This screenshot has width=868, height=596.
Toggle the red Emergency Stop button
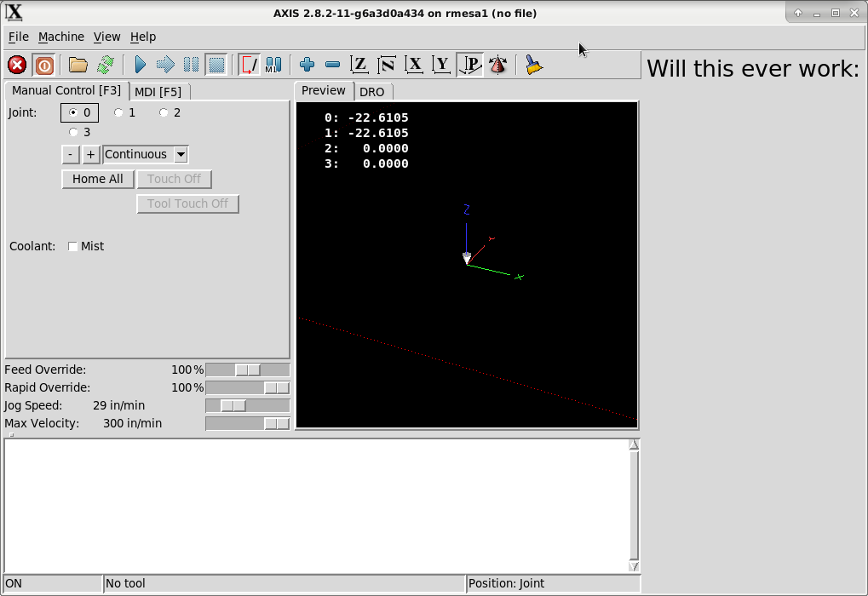tap(17, 66)
